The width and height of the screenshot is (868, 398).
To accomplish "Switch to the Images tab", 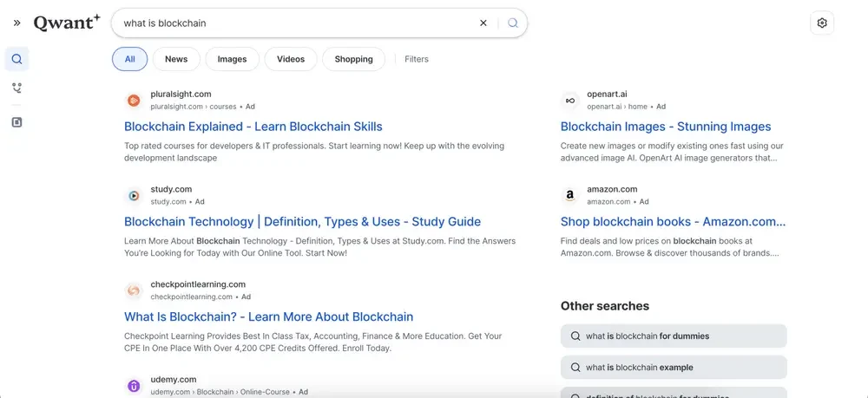I will [x=232, y=59].
